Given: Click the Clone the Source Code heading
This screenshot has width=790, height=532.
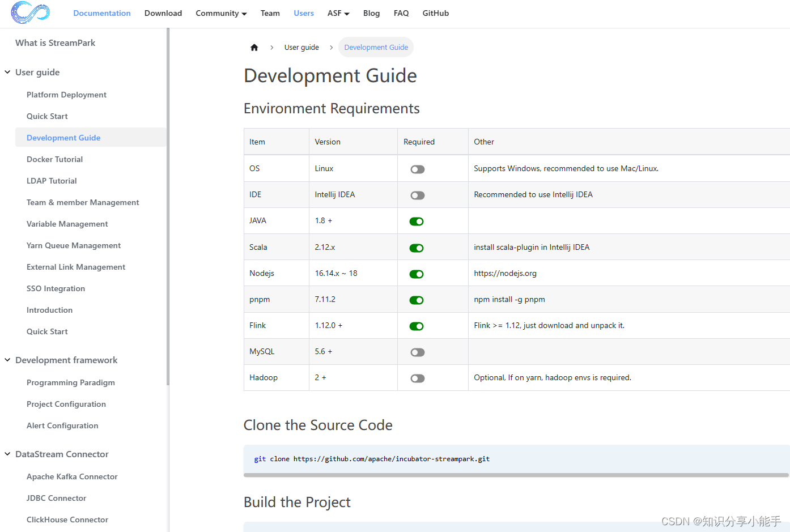Looking at the screenshot, I should click(x=318, y=425).
